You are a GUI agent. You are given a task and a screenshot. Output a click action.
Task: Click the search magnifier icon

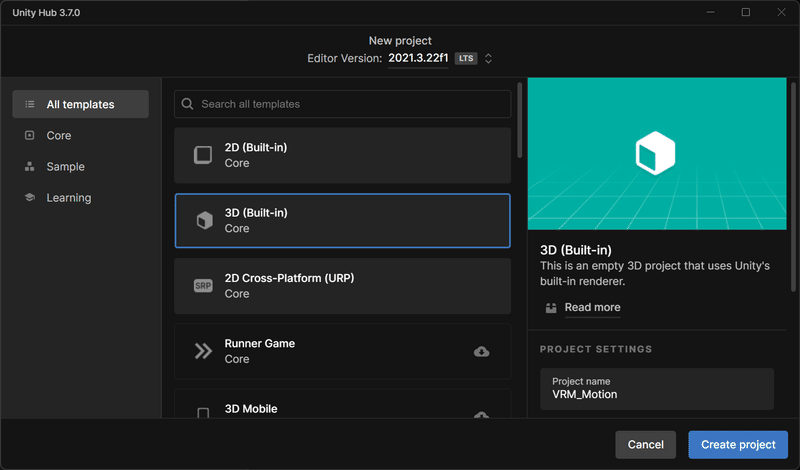187,104
